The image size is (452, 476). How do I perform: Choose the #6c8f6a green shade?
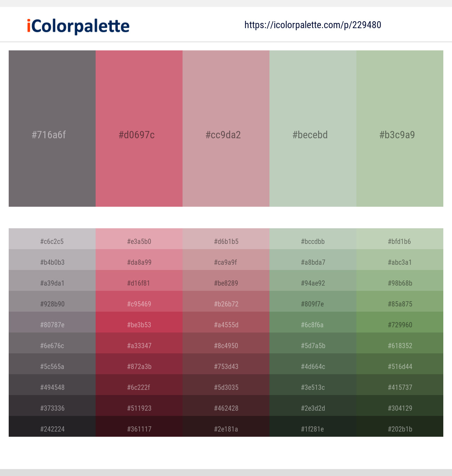coord(313,322)
